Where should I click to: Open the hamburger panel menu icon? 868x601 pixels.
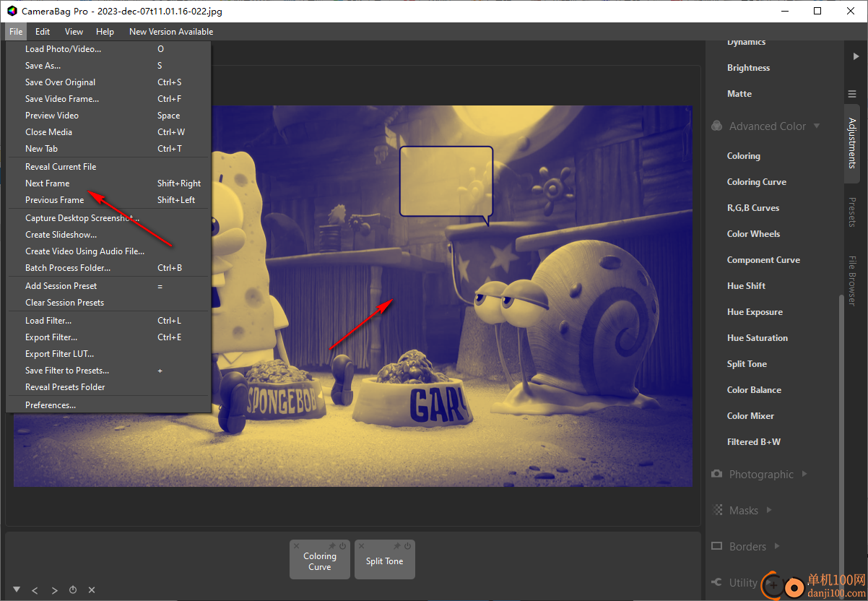click(x=851, y=94)
